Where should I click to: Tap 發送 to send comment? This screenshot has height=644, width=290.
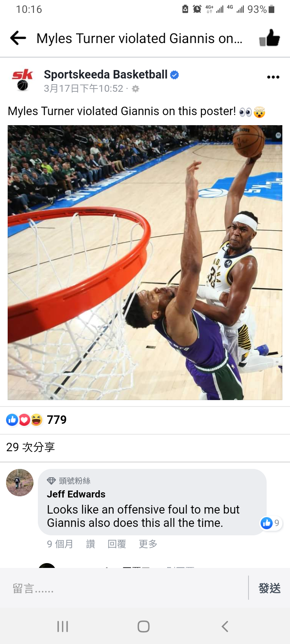coord(269,588)
